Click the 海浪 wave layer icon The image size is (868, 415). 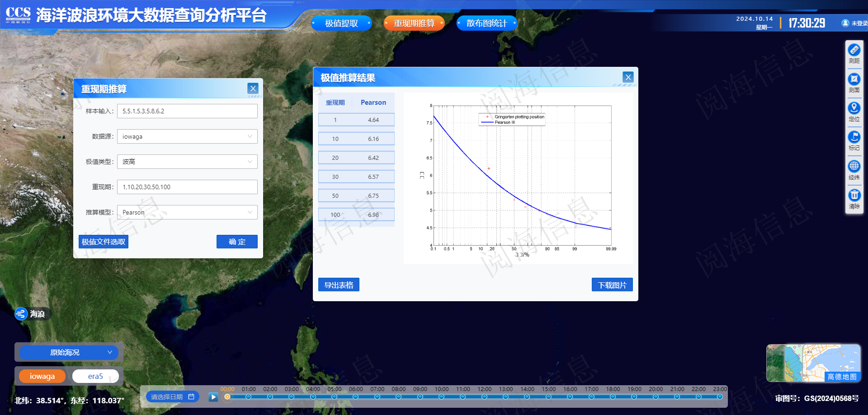point(21,314)
